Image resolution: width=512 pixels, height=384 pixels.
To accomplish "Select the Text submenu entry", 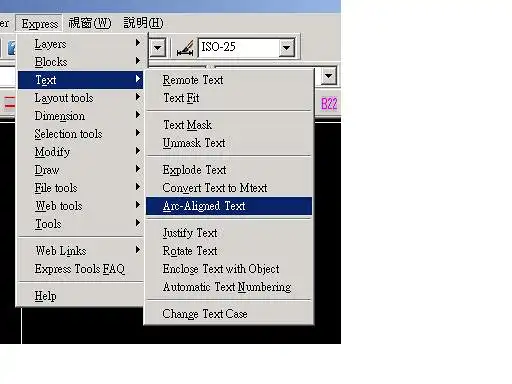I will (x=80, y=80).
